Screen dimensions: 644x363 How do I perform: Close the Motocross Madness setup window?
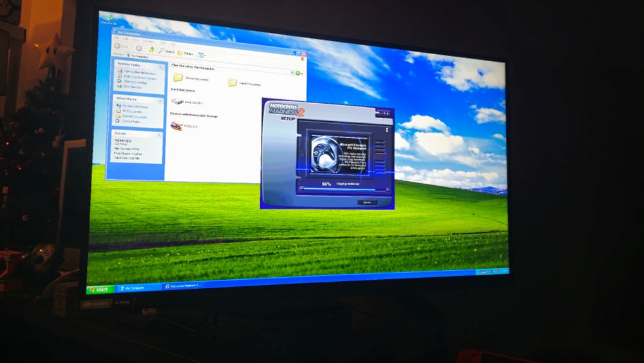click(387, 113)
